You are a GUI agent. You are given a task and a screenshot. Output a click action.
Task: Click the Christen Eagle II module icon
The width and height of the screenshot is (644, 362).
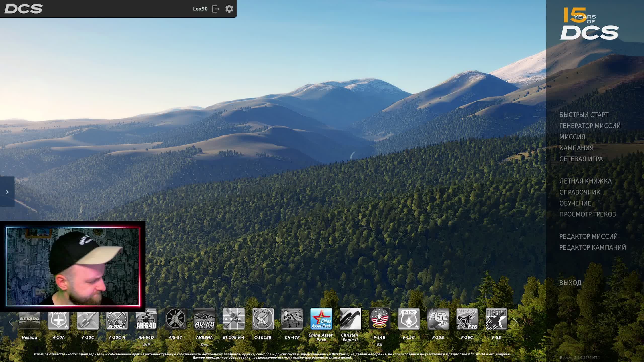pyautogui.click(x=350, y=319)
